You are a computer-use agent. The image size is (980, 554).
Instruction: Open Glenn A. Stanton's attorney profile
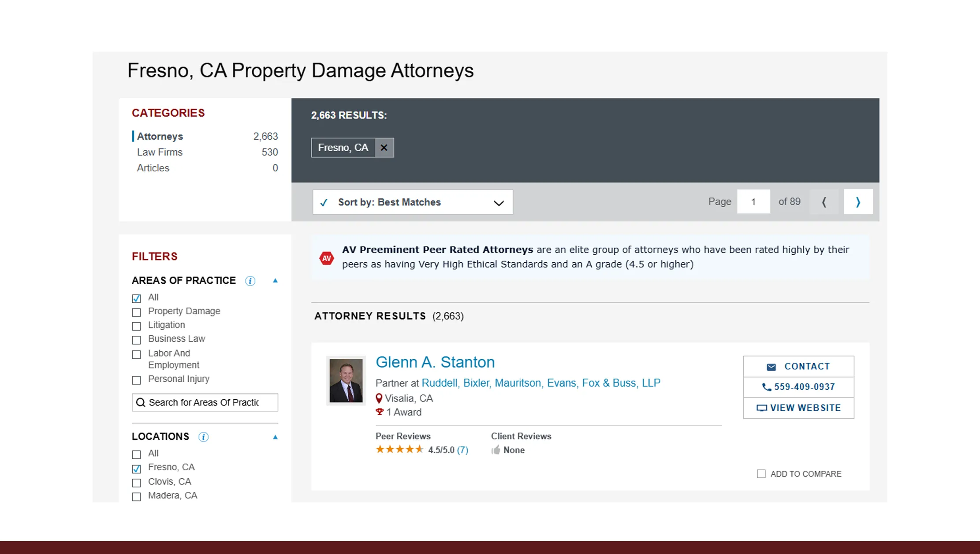[x=435, y=362]
